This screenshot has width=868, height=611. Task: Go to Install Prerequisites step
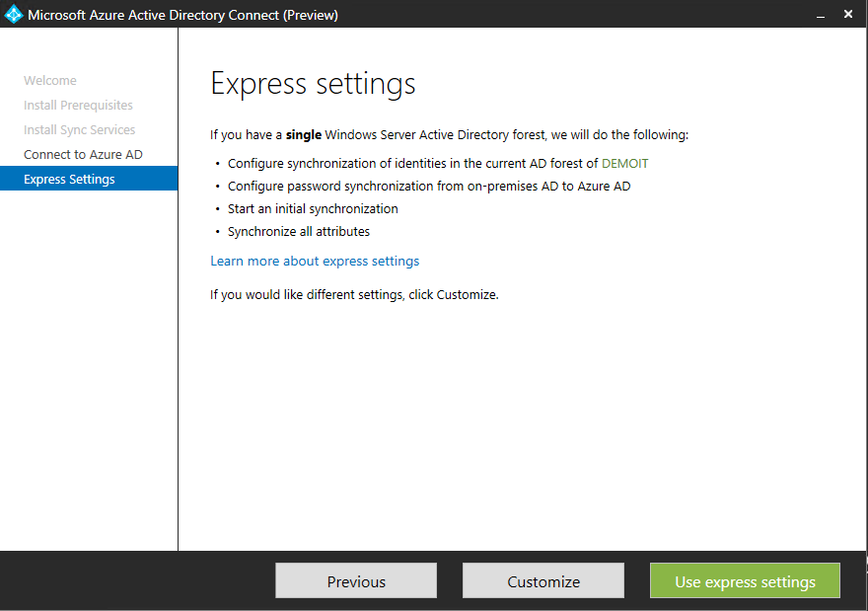tap(78, 106)
